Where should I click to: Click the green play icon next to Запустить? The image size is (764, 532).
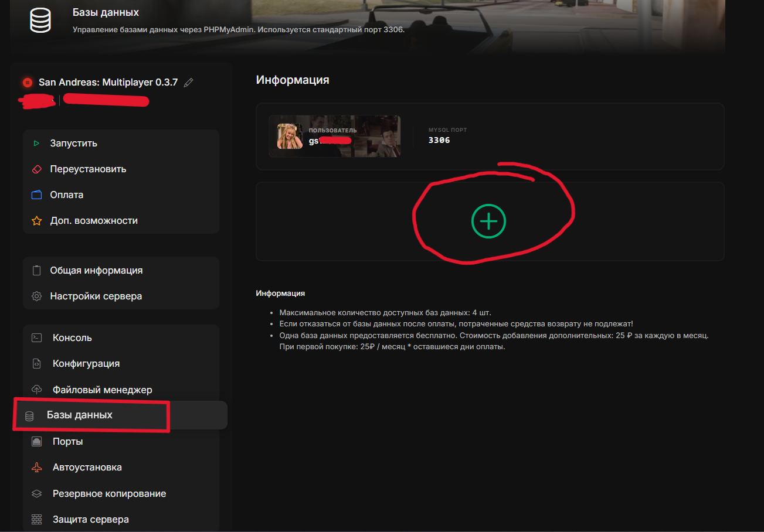[x=36, y=143]
